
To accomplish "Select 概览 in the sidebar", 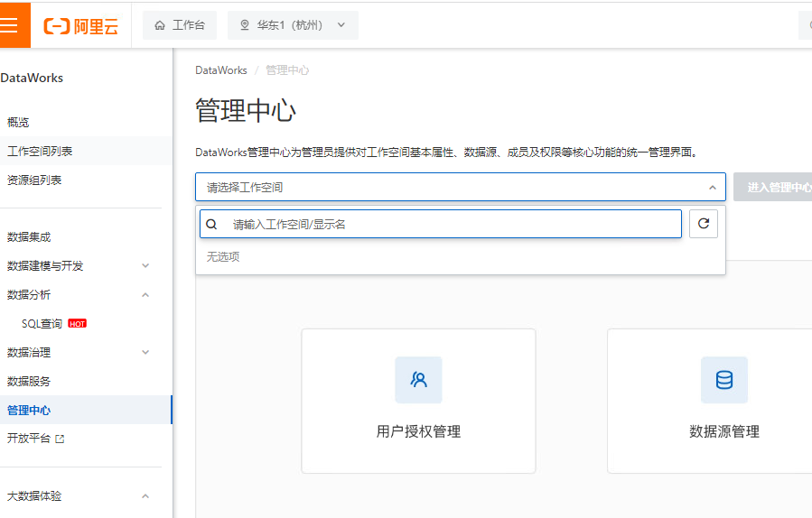I will pyautogui.click(x=19, y=122).
